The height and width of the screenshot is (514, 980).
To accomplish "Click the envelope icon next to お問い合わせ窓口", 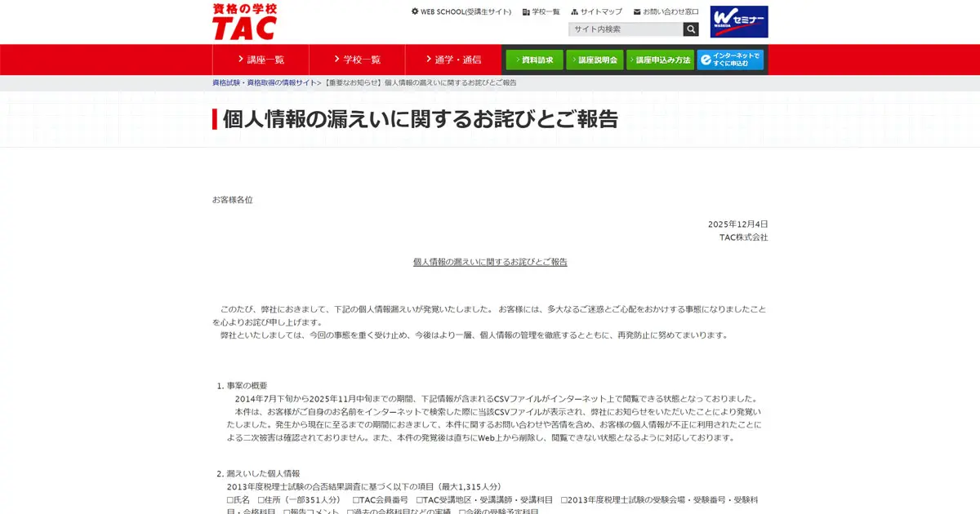I will click(x=636, y=12).
